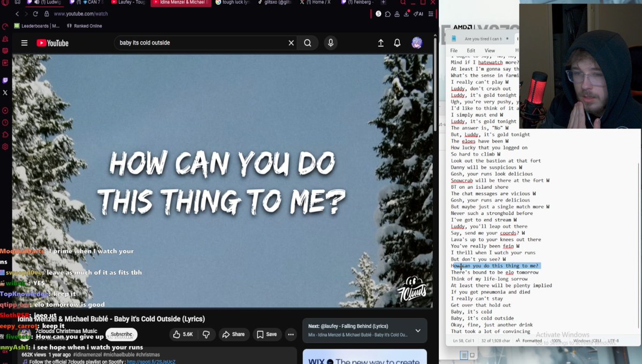Open YouTube notifications bell
Viewport: 642px width, 364px height.
[398, 43]
